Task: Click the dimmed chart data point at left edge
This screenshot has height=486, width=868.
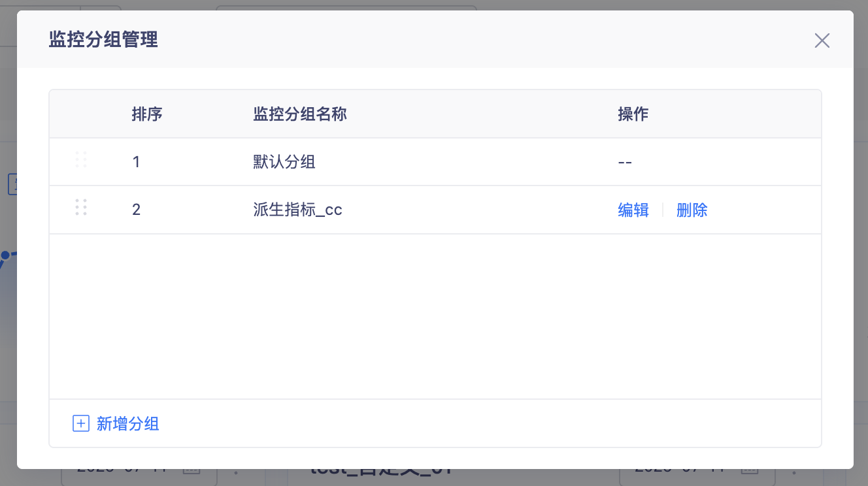Action: [5, 255]
